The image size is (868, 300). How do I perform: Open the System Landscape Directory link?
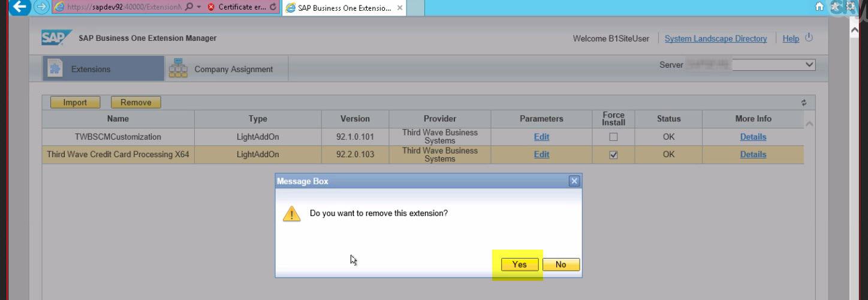point(716,38)
